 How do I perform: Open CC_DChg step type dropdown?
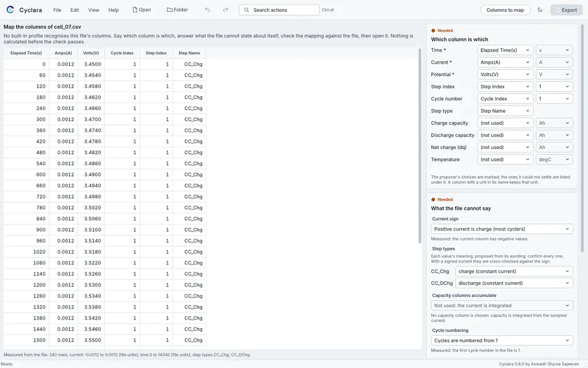(x=514, y=283)
